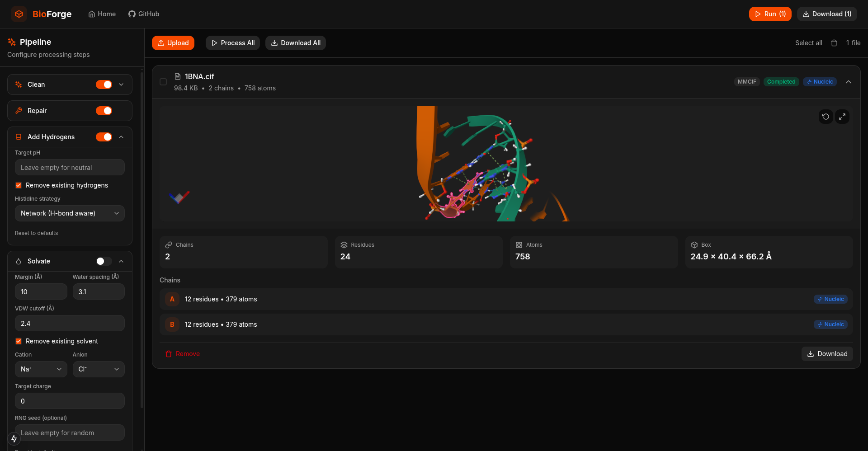The height and width of the screenshot is (451, 868).
Task: Uncheck Remove existing hydrogens
Action: tap(19, 185)
